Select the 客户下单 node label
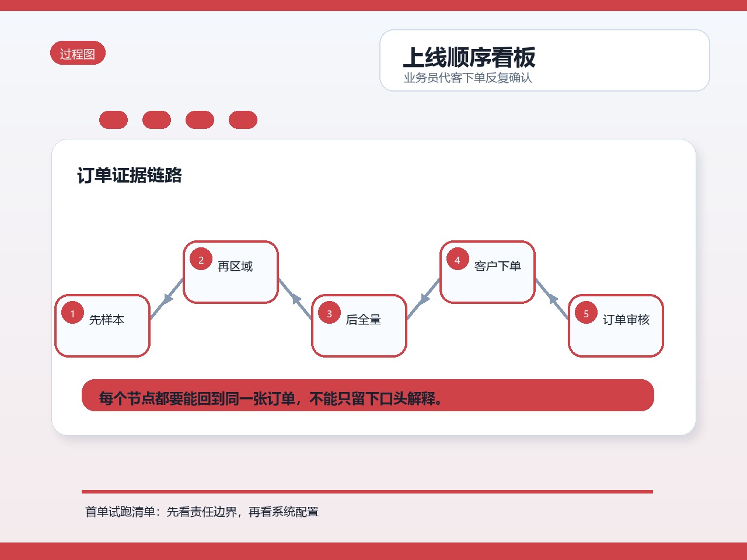This screenshot has height=560, width=747. click(498, 266)
